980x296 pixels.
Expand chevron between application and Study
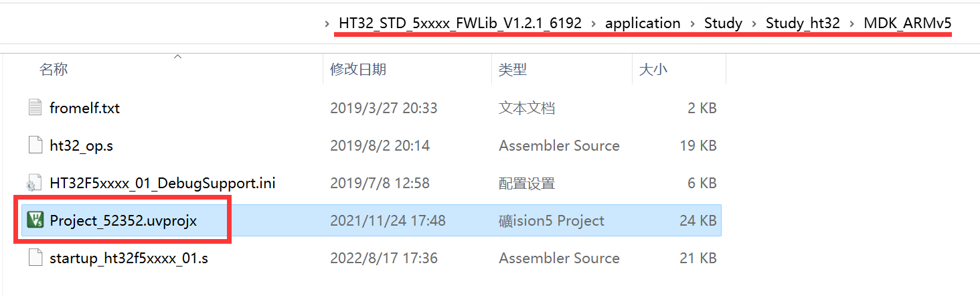click(x=692, y=23)
